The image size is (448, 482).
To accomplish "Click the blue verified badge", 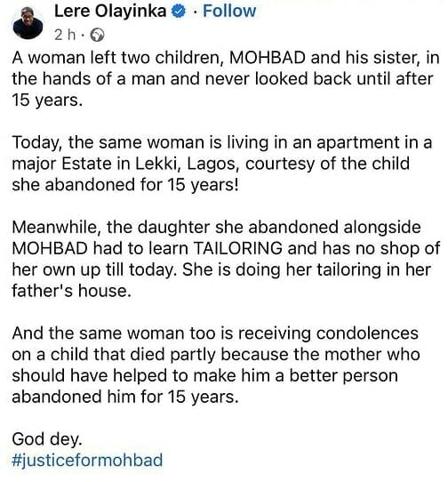I will tap(179, 12).
